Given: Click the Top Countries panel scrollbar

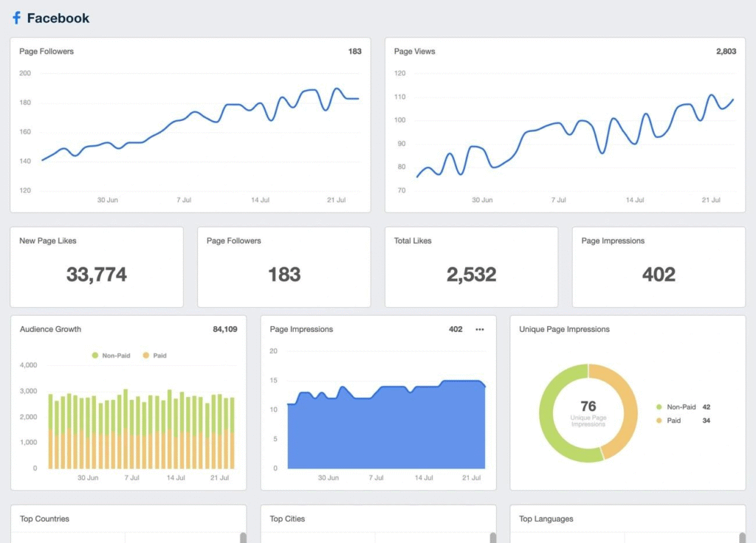Looking at the screenshot, I should [243, 537].
